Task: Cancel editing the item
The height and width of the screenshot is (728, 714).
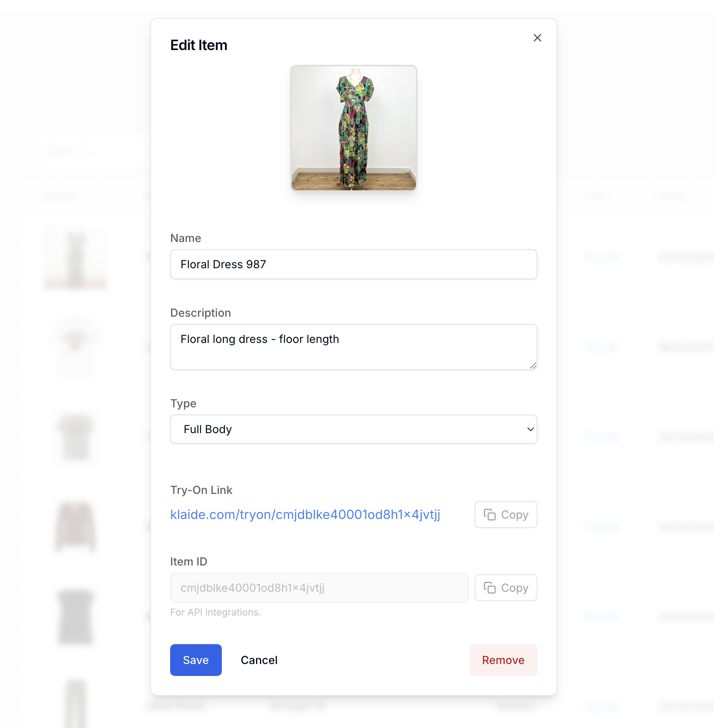Action: (x=259, y=660)
